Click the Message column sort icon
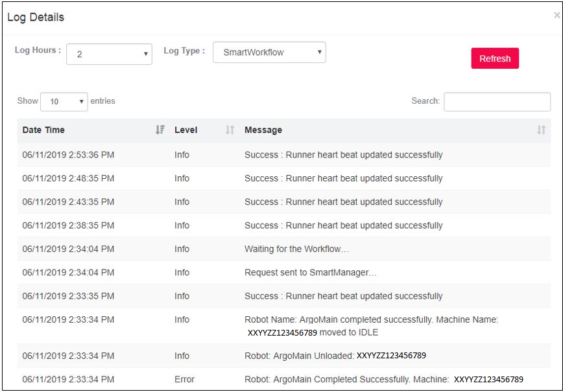The image size is (563, 392). tap(541, 130)
